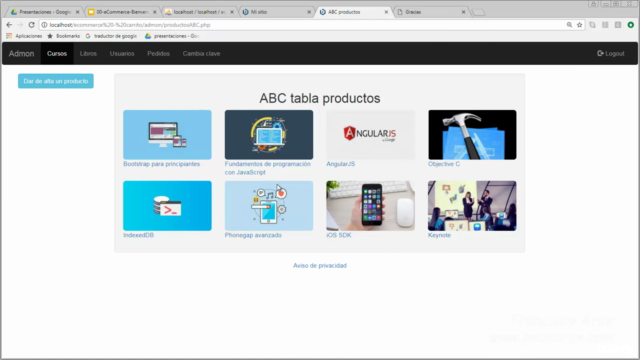Click Logout in the navbar

[x=611, y=53]
